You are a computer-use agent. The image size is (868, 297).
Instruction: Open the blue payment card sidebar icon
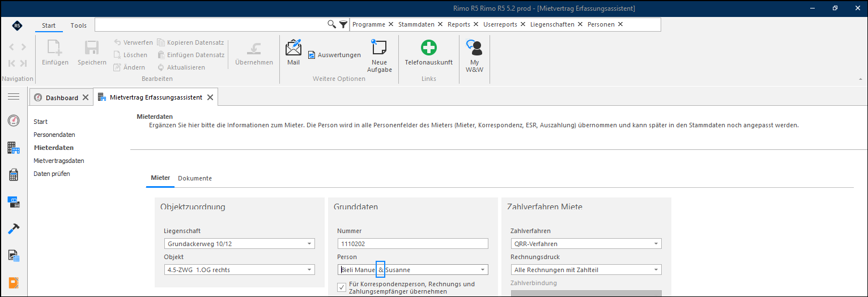(x=14, y=201)
